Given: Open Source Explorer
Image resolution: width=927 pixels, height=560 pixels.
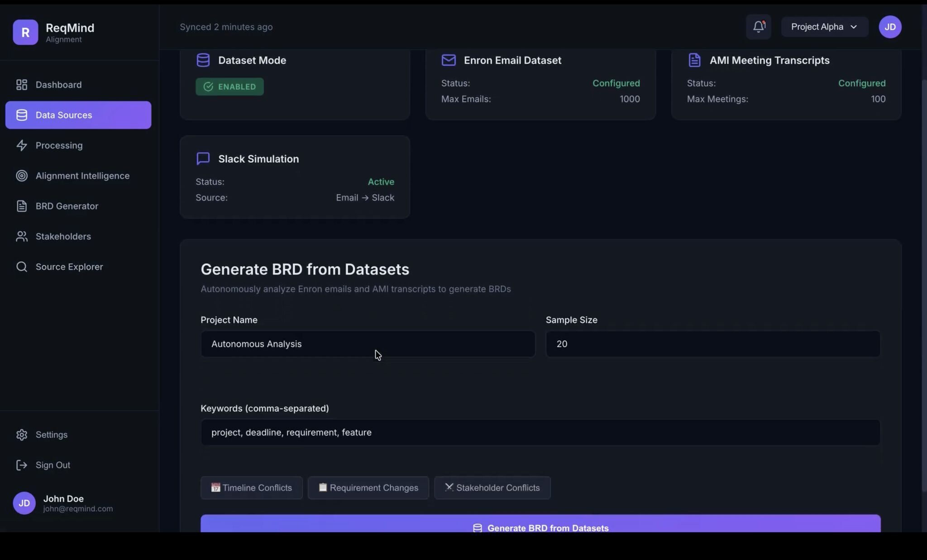Looking at the screenshot, I should coord(78,267).
